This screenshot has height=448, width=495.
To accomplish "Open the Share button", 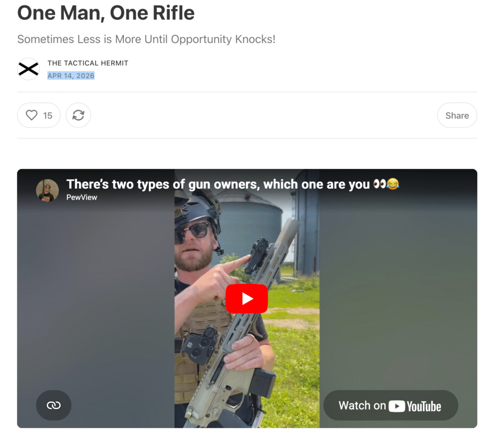I will tap(457, 115).
